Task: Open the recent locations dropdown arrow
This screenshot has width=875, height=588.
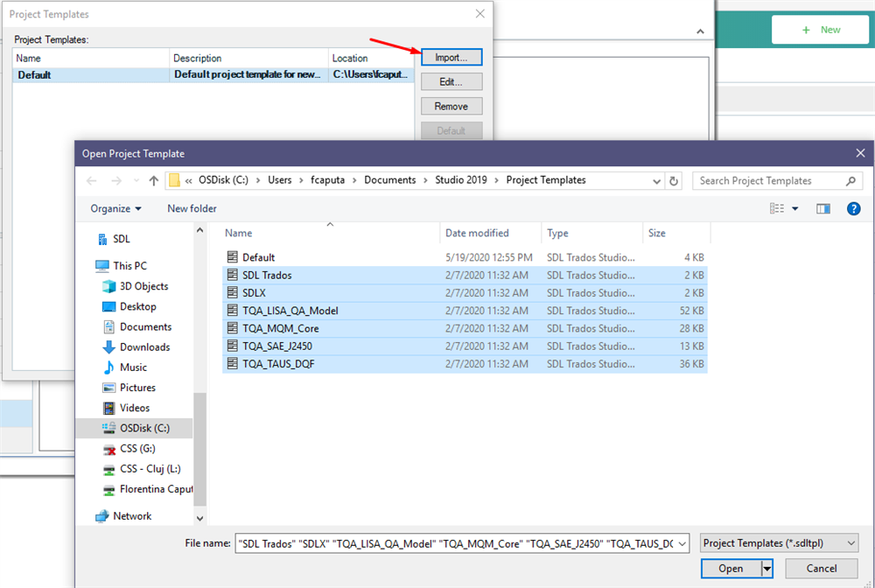Action: tap(136, 180)
